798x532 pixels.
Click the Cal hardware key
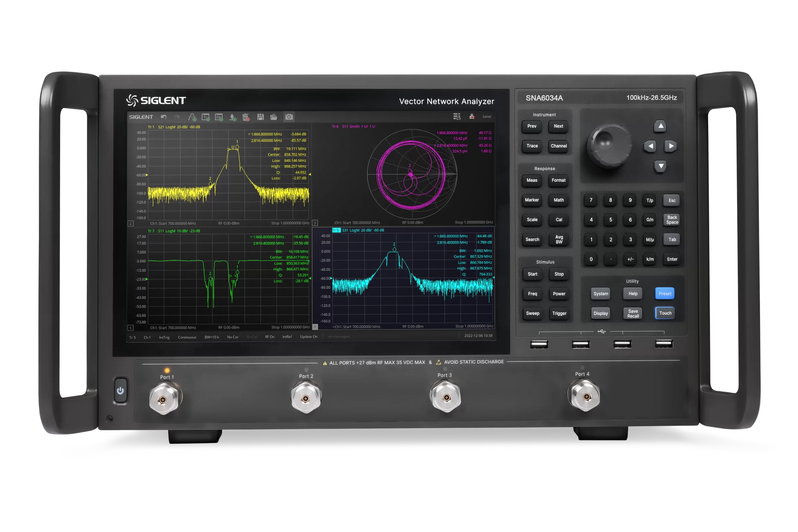(x=559, y=220)
